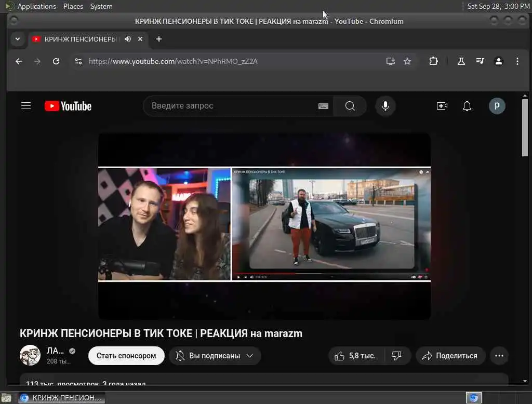Click the forward navigation arrow

37,61
